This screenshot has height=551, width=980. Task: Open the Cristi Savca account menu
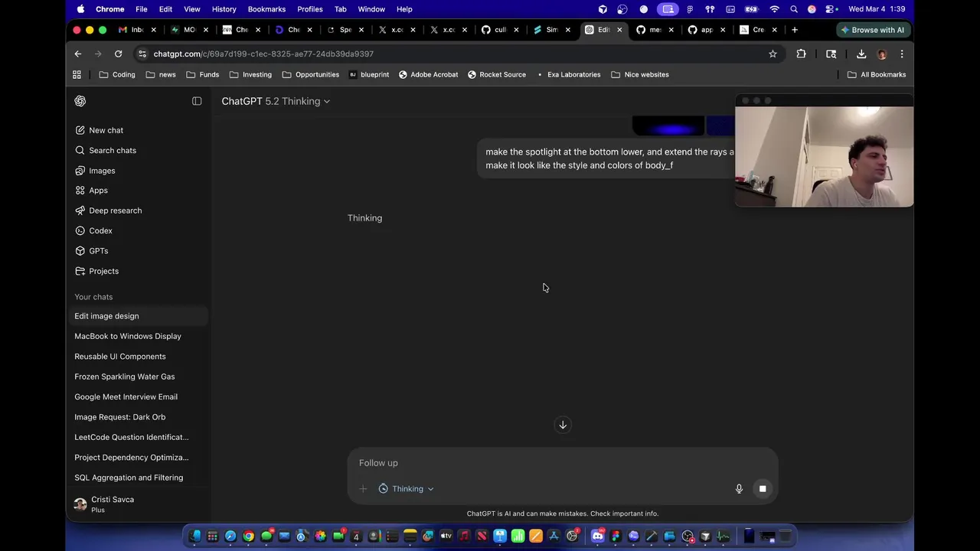click(x=138, y=504)
